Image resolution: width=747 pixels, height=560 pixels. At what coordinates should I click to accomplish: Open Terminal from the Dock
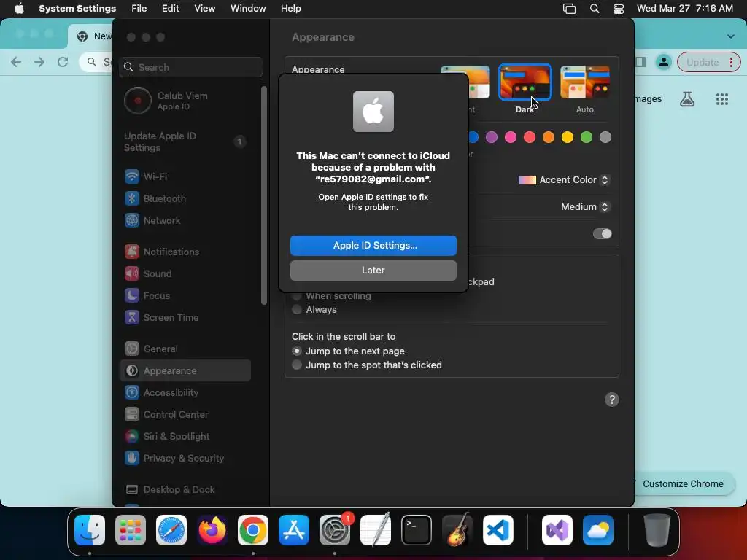417,530
